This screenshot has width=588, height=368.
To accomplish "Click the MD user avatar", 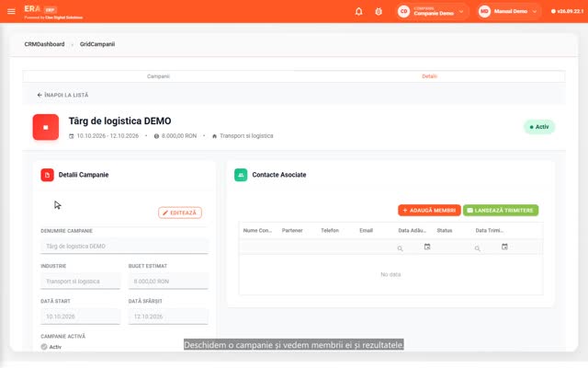I will [484, 11].
